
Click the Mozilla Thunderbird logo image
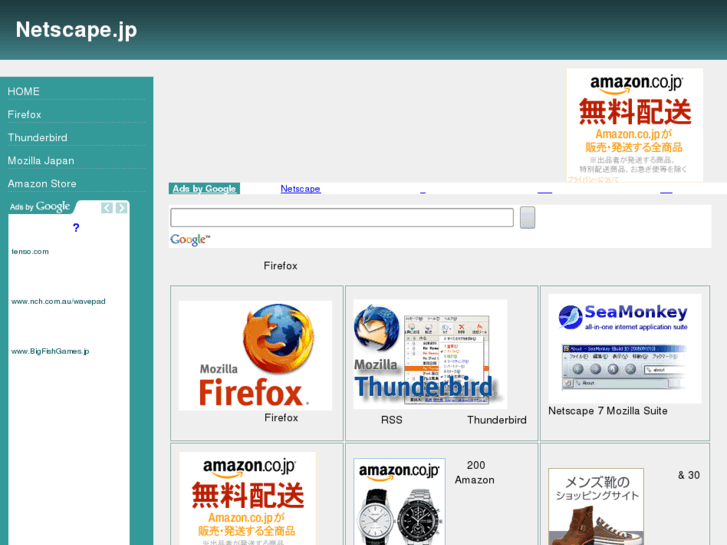430,354
